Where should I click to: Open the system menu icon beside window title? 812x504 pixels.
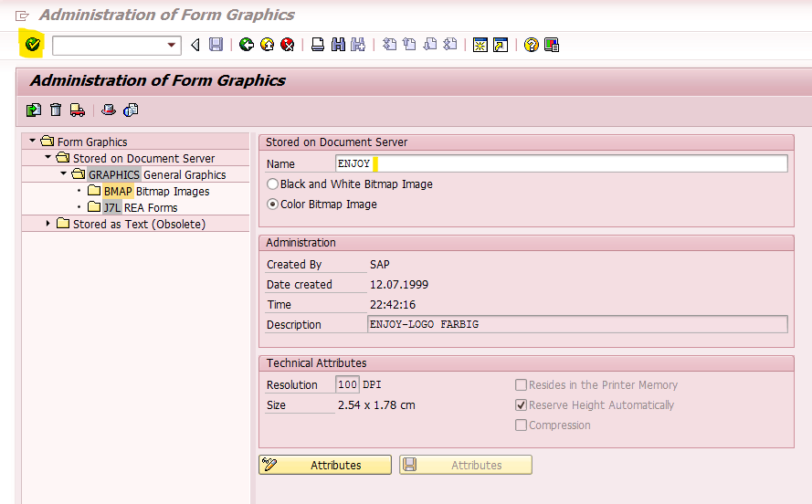22,16
